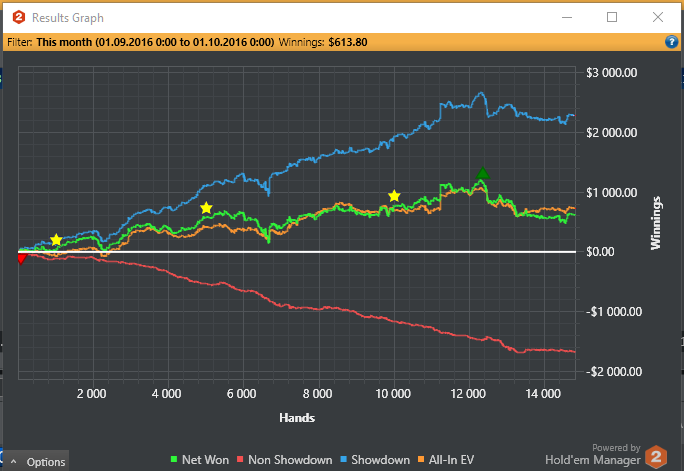This screenshot has width=684, height=471.
Task: Toggle the Showdown blue legend swatch
Action: (x=343, y=459)
